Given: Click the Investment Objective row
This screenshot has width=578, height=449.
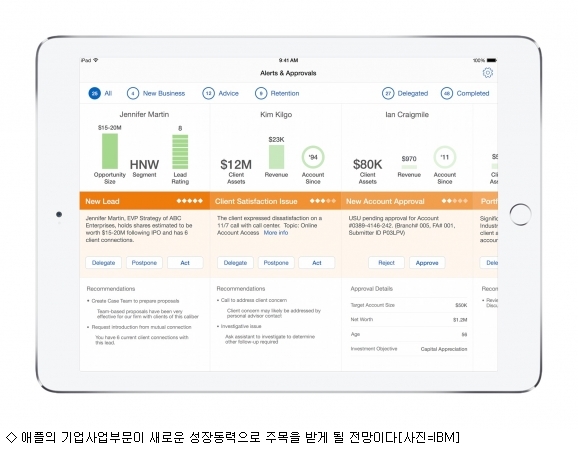Looking at the screenshot, I should tap(409, 349).
